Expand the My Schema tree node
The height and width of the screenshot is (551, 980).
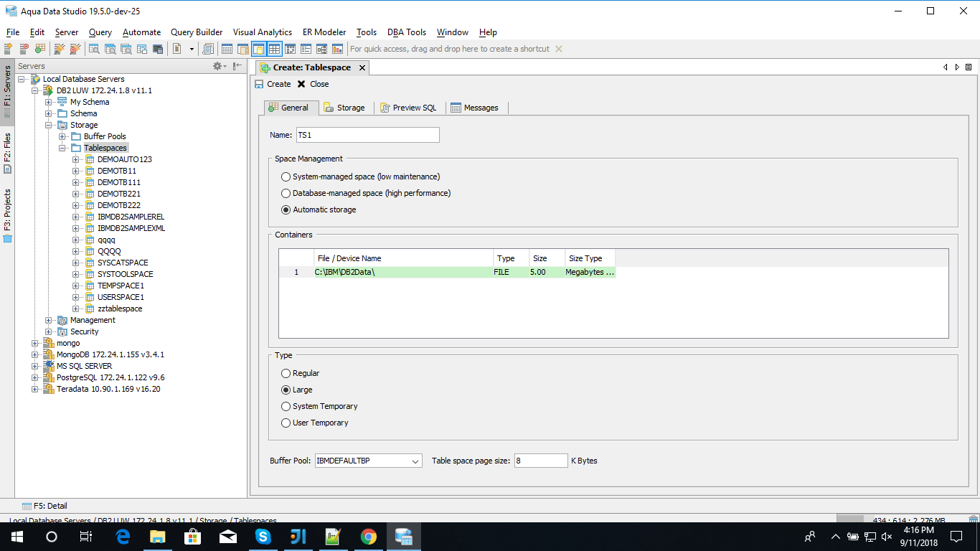49,102
